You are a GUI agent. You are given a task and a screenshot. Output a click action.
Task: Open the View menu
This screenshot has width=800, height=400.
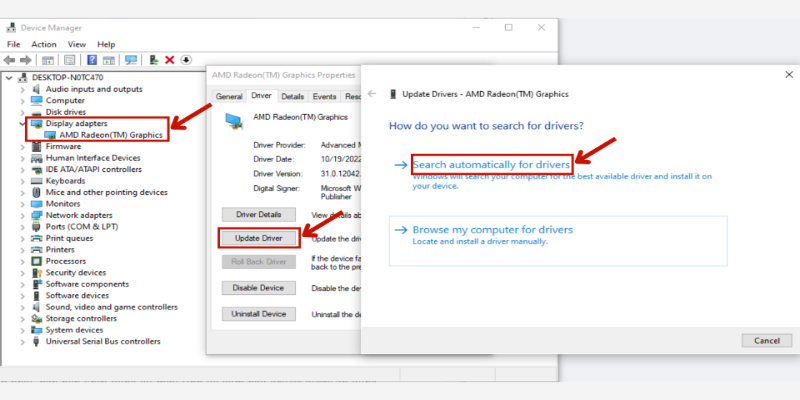click(76, 44)
